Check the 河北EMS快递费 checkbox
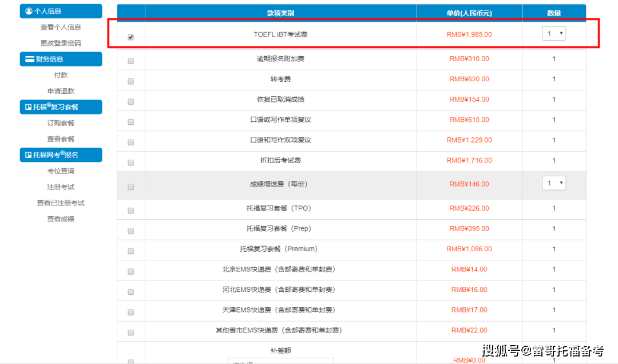618x364 pixels. coord(130,292)
